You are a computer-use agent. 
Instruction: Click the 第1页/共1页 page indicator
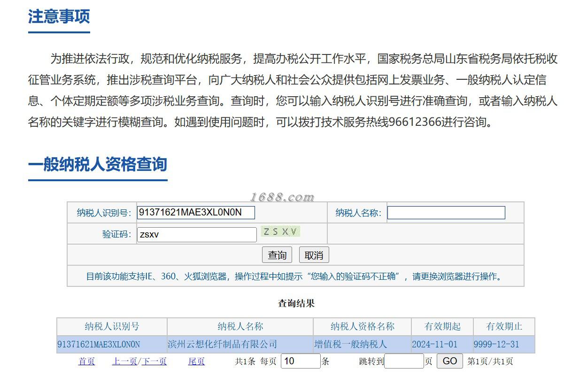pyautogui.click(x=490, y=361)
